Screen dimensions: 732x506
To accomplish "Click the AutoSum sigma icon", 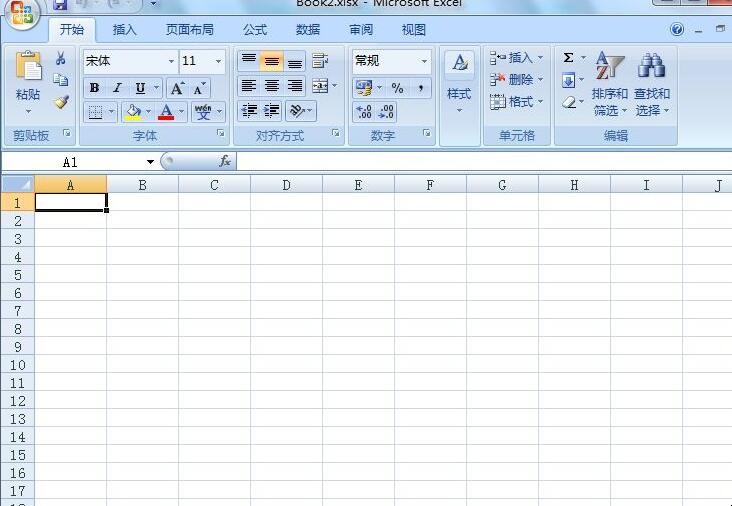I will (x=568, y=58).
